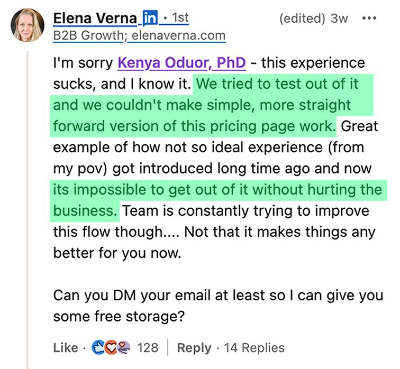Open the Kenya Oduor, PhD mention

click(182, 63)
